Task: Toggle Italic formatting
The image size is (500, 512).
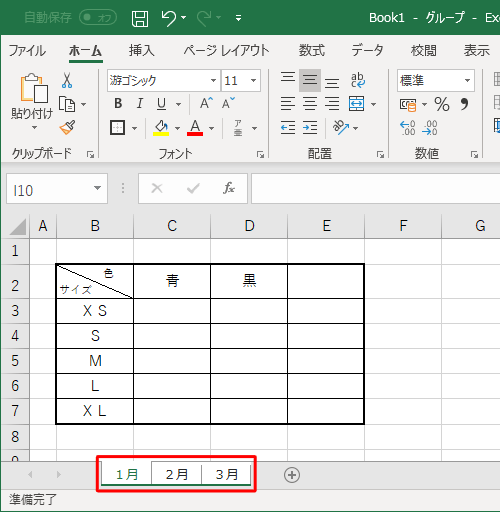Action: [x=140, y=104]
